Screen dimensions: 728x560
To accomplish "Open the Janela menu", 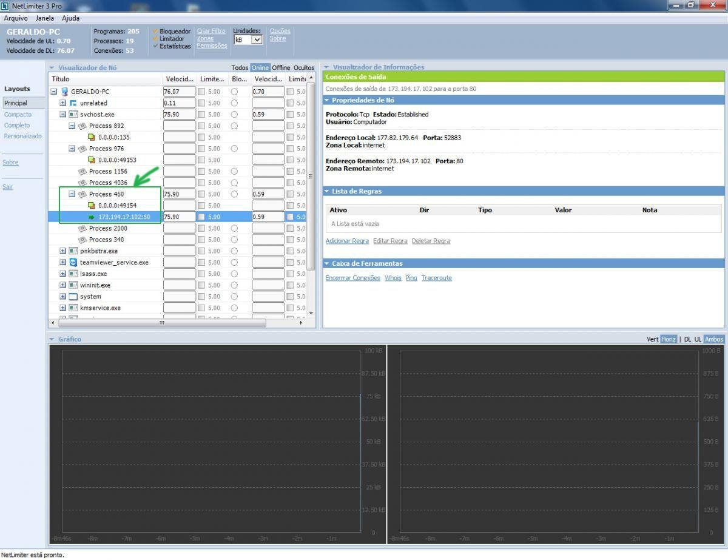I will pyautogui.click(x=45, y=18).
